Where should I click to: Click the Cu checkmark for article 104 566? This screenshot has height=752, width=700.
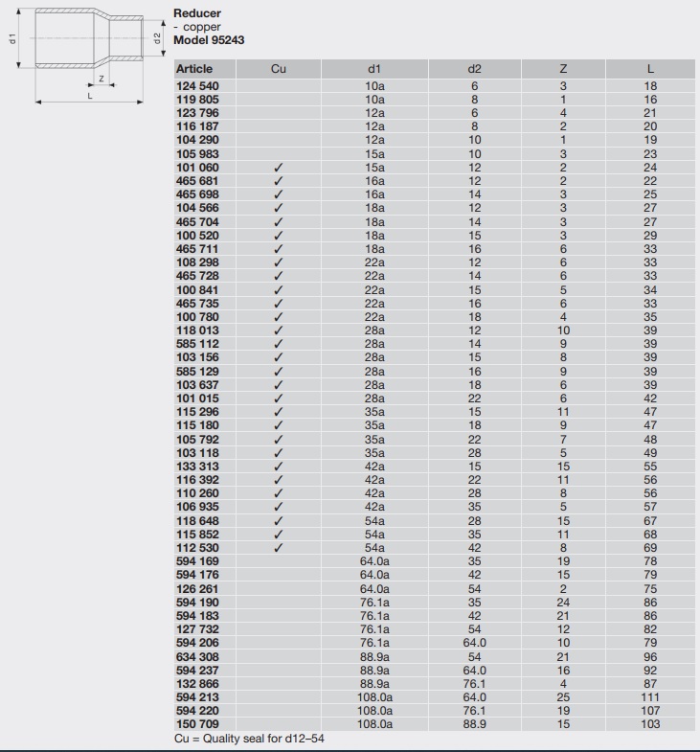coord(278,208)
